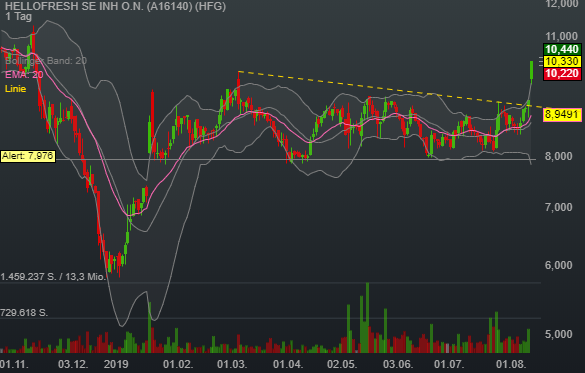Click the red 10,220 price tag

coord(562,73)
